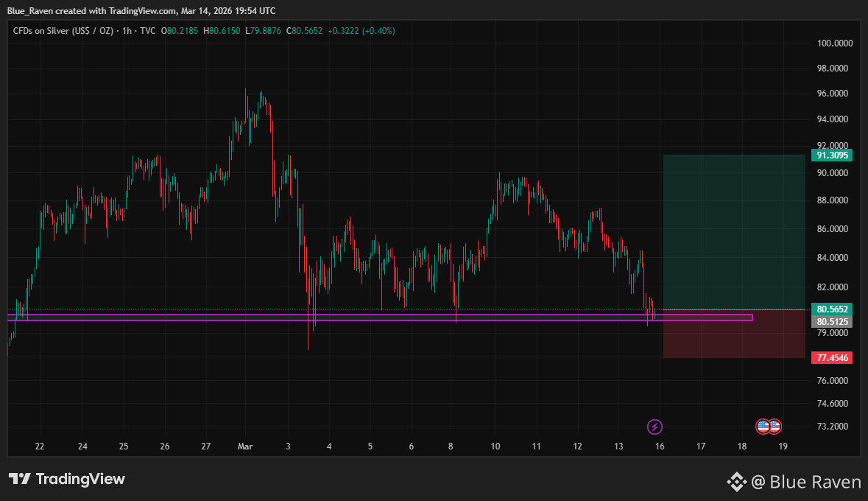Click the Mar label on time axis
The width and height of the screenshot is (868, 501).
pyautogui.click(x=245, y=446)
